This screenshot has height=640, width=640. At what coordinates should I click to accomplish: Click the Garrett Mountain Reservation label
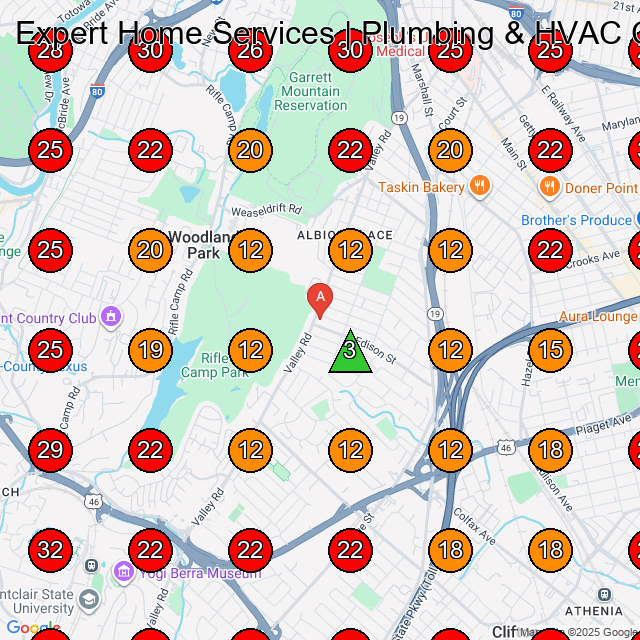tap(311, 91)
